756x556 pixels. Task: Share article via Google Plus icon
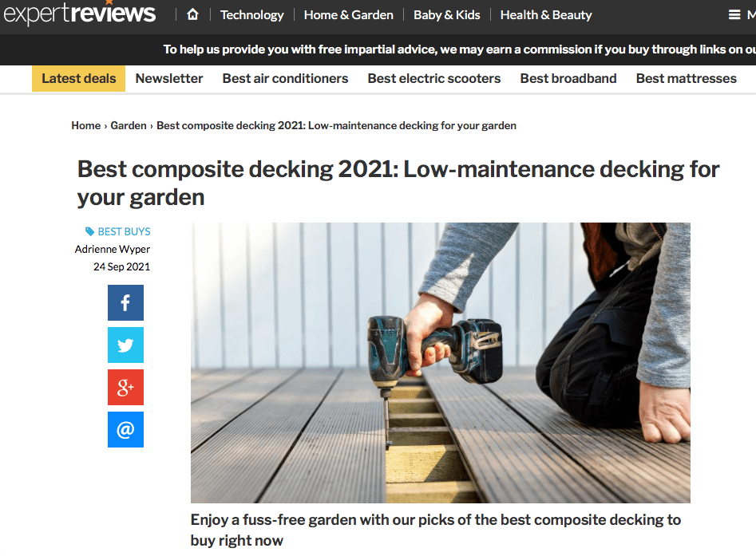pyautogui.click(x=125, y=388)
